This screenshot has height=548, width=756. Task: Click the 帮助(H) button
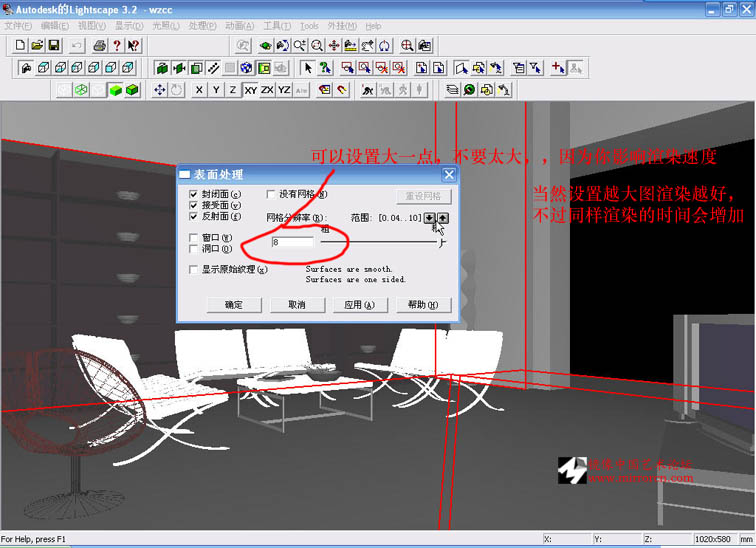[423, 305]
